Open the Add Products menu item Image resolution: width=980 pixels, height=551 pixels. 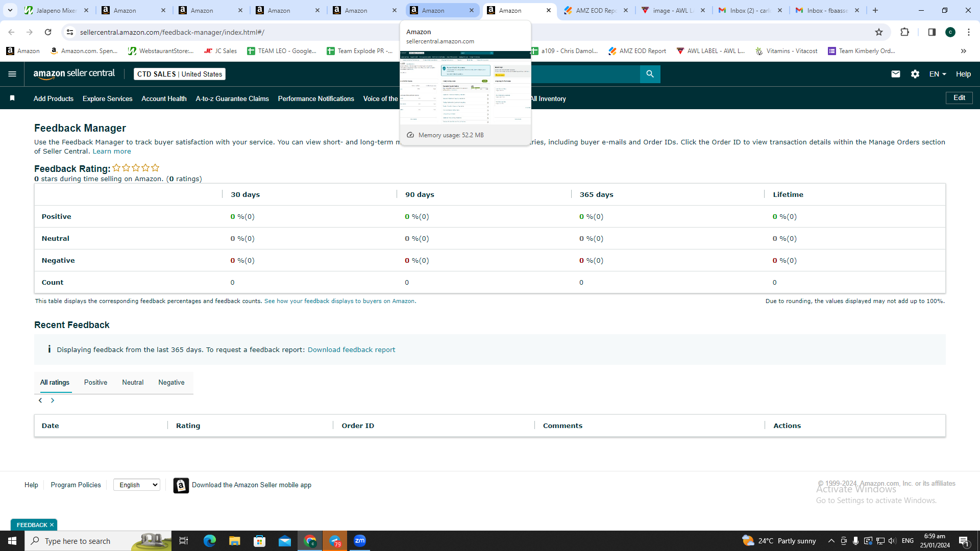point(54,98)
